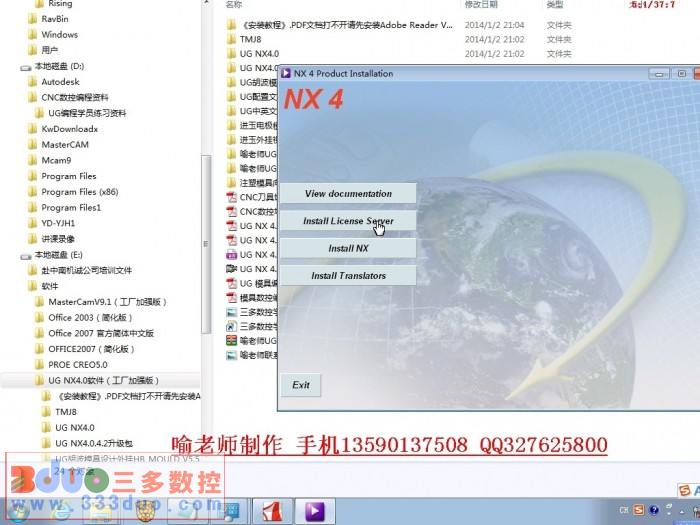This screenshot has width=700, height=525.
Task: Click the 本地磁盘 (D:) drive icon
Action: [x=25, y=67]
